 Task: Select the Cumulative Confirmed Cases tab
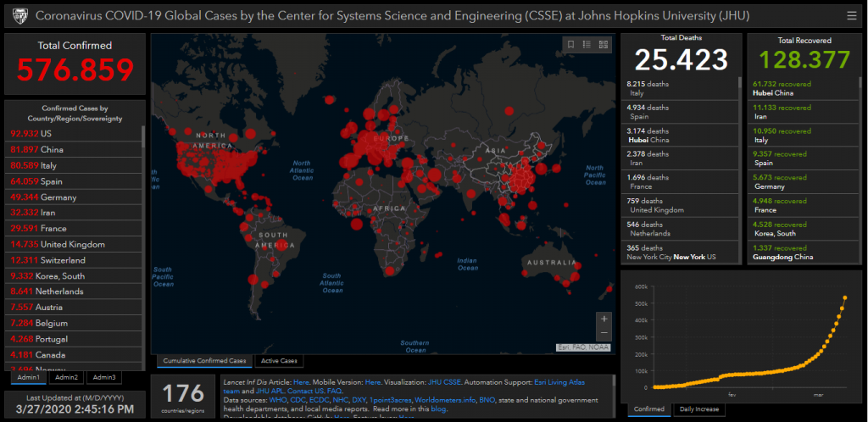point(205,361)
